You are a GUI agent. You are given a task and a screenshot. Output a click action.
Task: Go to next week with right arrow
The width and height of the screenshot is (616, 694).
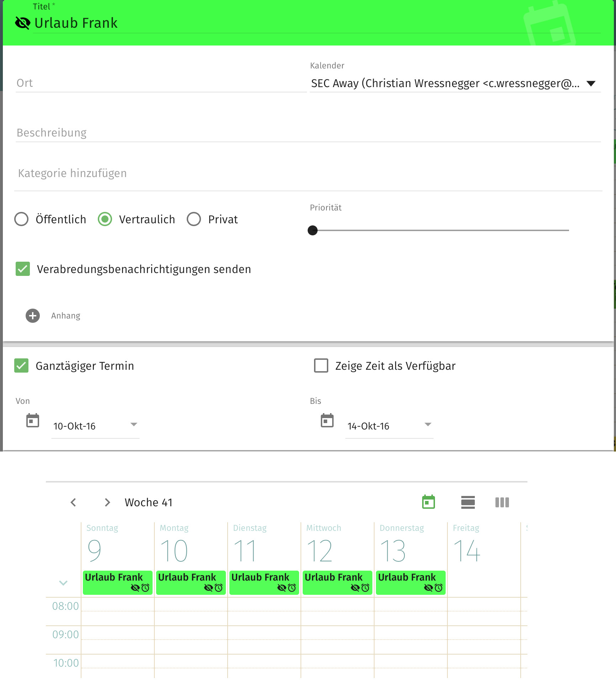tap(107, 502)
